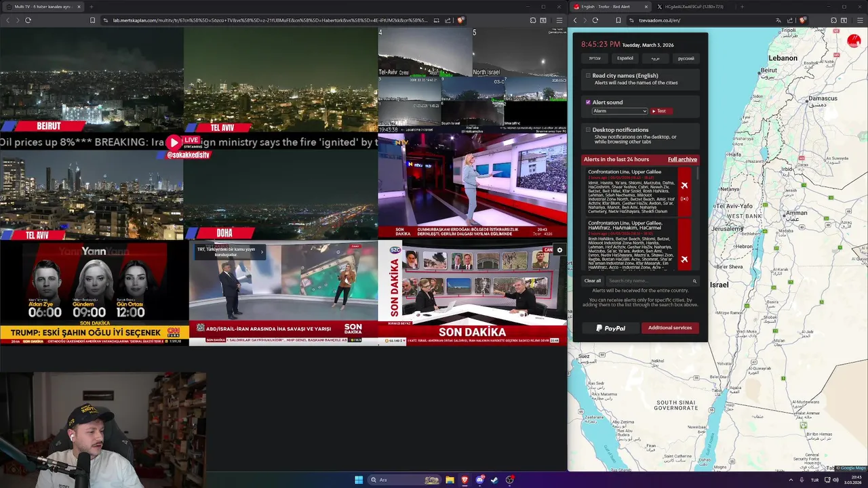Open a new tab in Multi TV window
The image size is (868, 488).
tap(91, 7)
